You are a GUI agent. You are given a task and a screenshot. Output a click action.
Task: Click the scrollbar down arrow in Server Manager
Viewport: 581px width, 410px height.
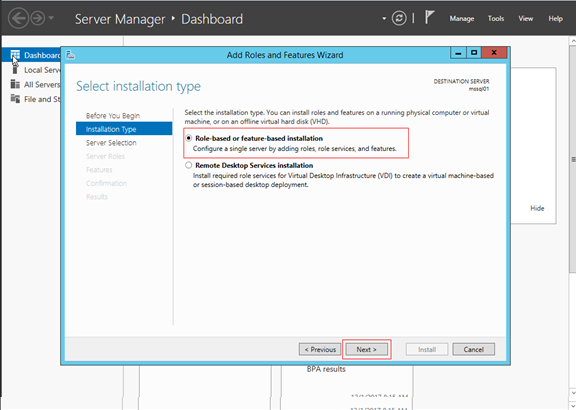(x=573, y=393)
